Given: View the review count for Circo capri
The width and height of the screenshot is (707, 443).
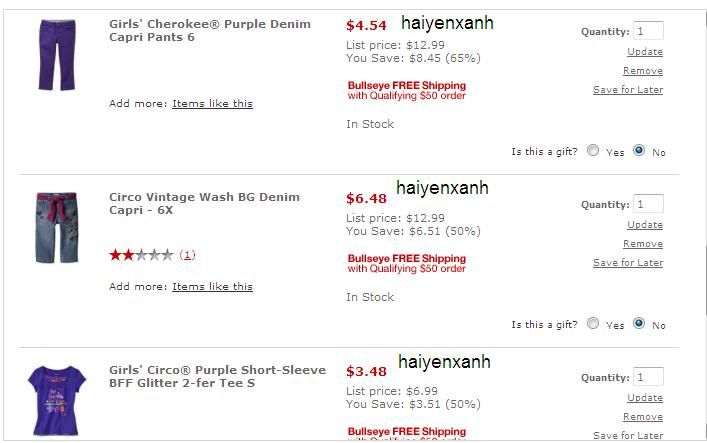Looking at the screenshot, I should [x=187, y=255].
